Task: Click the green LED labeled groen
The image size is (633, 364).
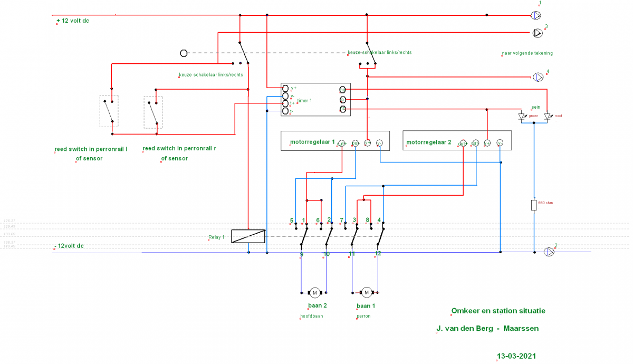Action: 522,117
